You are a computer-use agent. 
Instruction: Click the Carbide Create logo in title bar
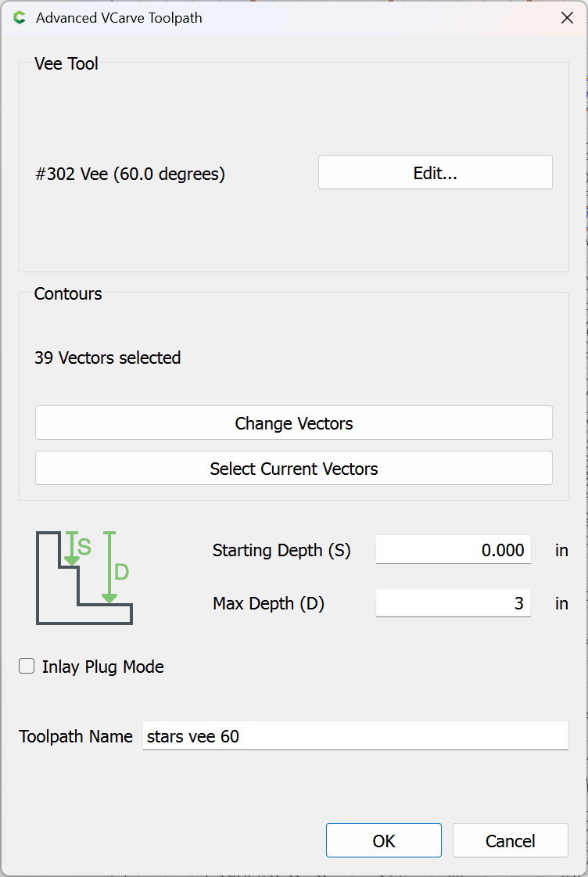20,18
